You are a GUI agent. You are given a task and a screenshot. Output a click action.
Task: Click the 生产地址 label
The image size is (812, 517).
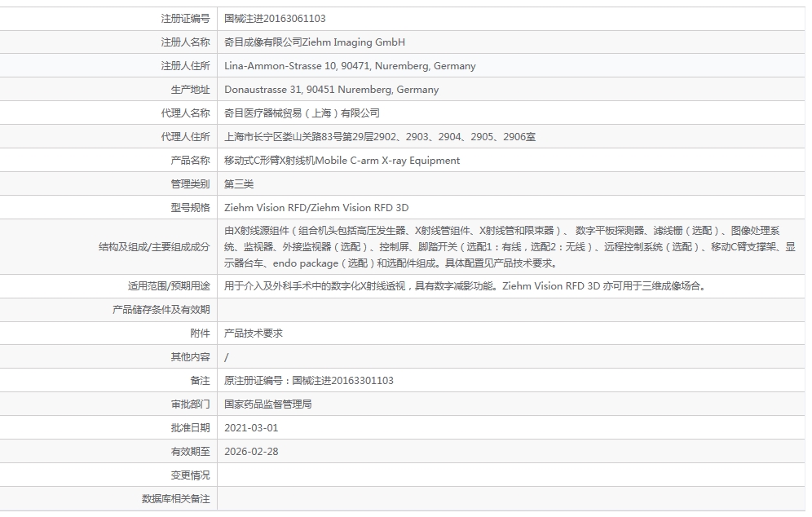tap(190, 90)
